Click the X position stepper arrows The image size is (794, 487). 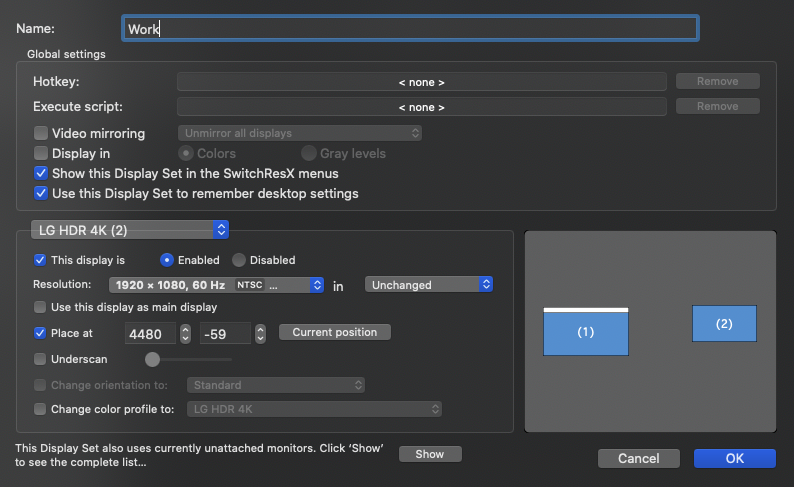click(x=184, y=333)
